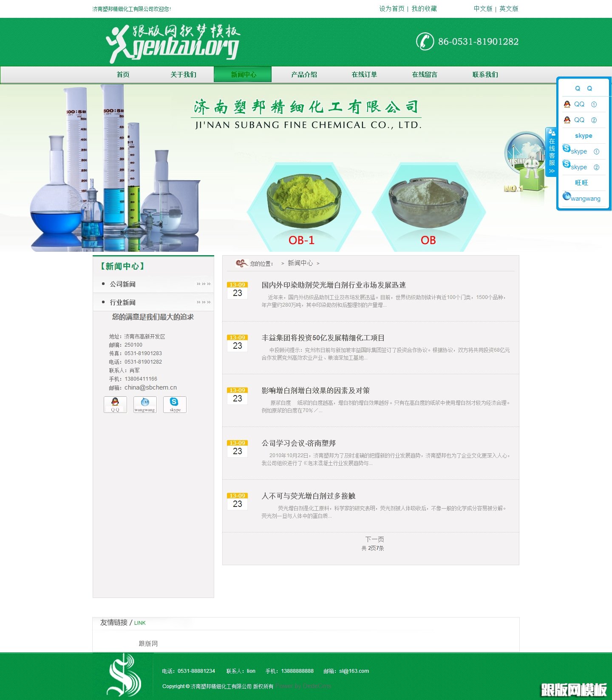Click 手机: 13806411166 contact line
612x700 pixels.
[x=133, y=379]
